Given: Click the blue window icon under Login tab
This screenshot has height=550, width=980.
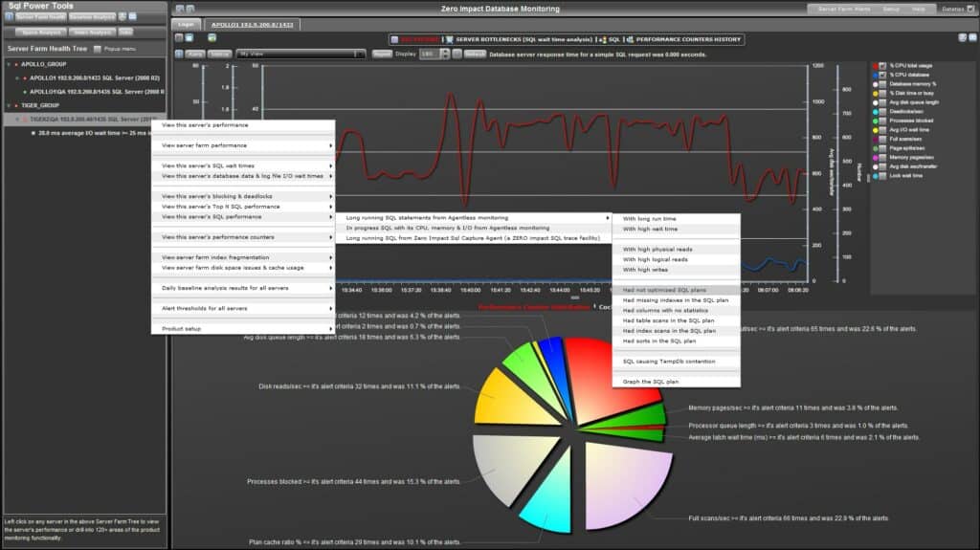Looking at the screenshot, I should click(x=189, y=38).
